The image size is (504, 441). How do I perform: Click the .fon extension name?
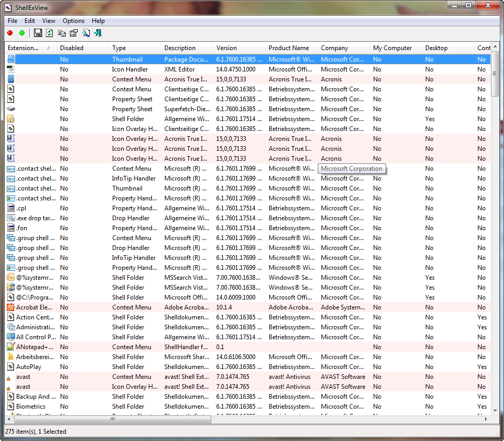tap(21, 228)
